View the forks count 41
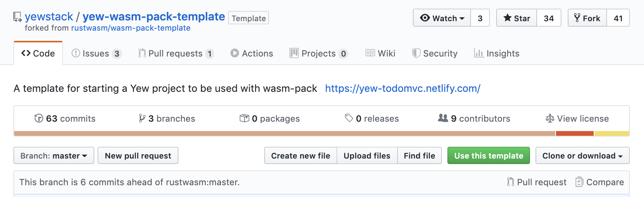Screen dimensions: 644x197 pyautogui.click(x=618, y=18)
